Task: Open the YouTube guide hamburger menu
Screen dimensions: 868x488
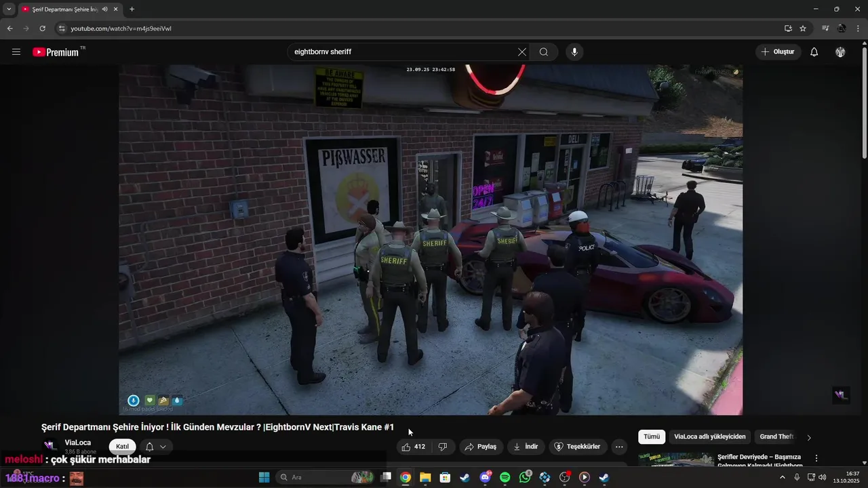Action: 16,52
